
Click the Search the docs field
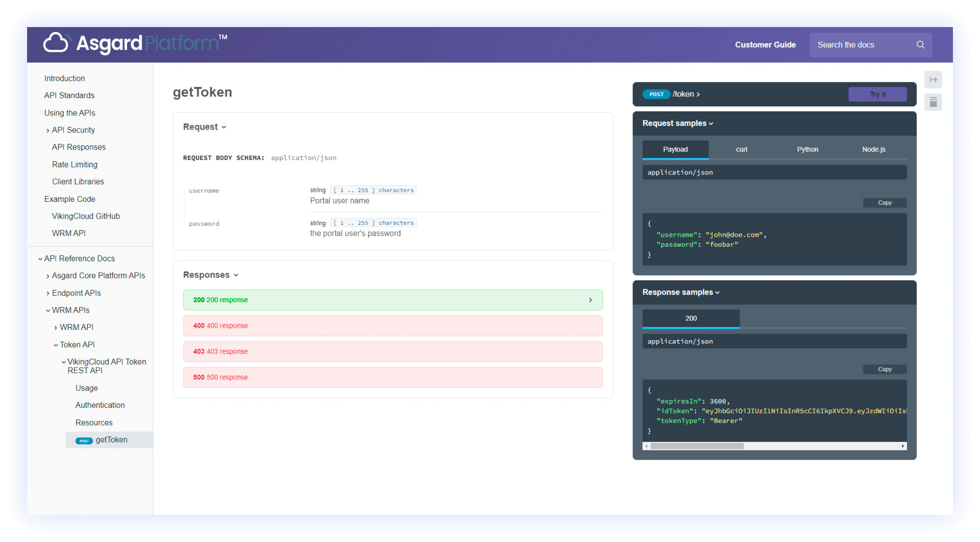(x=871, y=44)
